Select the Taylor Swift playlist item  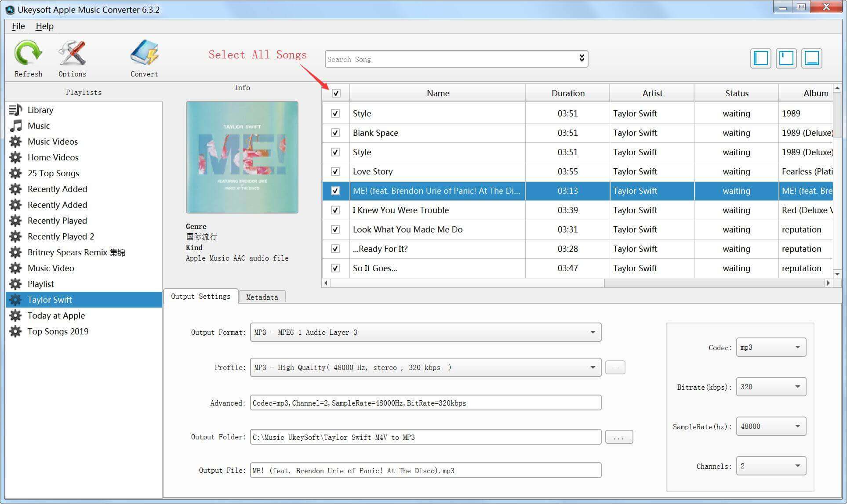click(50, 299)
